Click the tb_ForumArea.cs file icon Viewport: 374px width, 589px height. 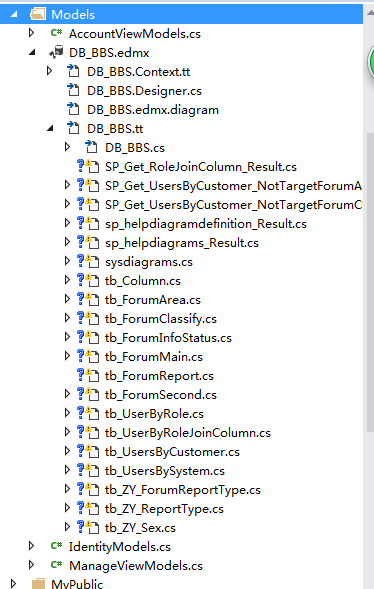[88, 299]
